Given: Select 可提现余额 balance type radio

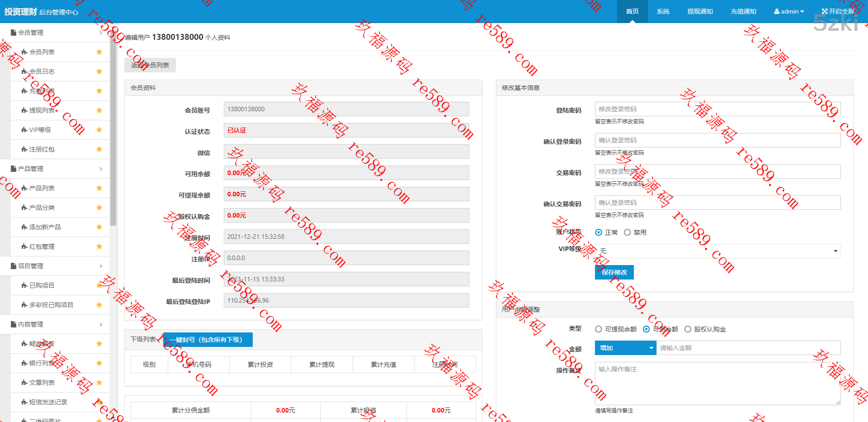Looking at the screenshot, I should pyautogui.click(x=599, y=329).
